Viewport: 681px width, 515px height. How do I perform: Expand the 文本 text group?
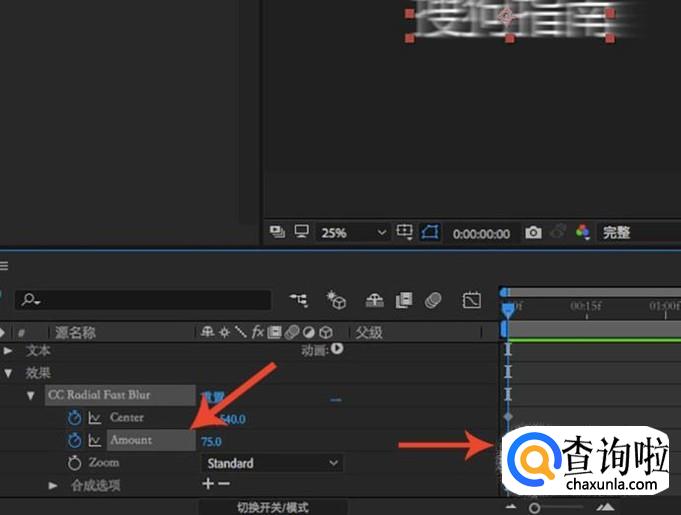tap(9, 351)
